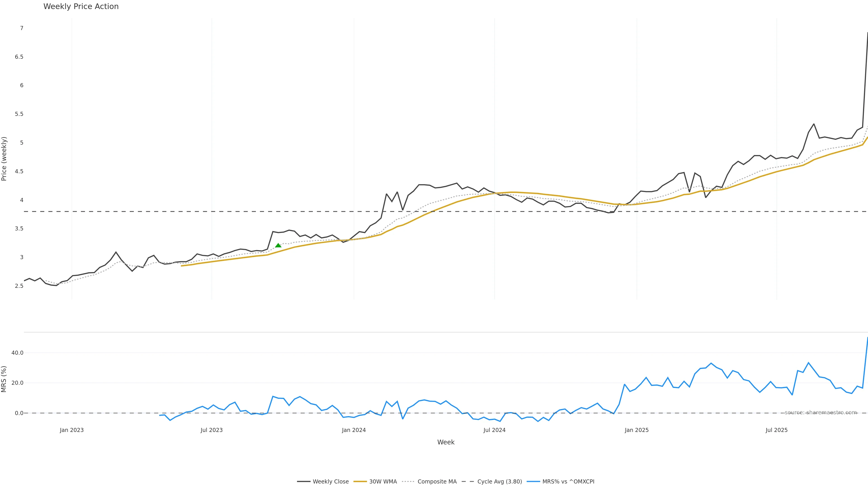Toggle Composite MA legend item
Screen dimensions: 868x488
pyautogui.click(x=437, y=482)
